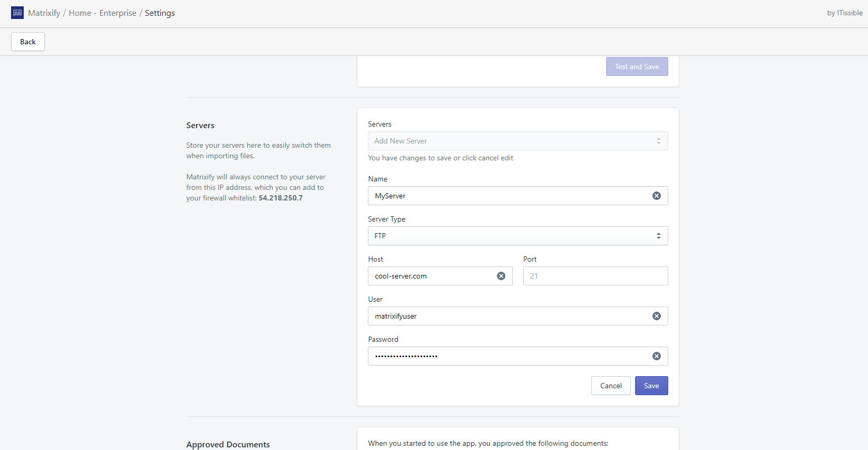Select the Settings breadcrumb item

[160, 13]
